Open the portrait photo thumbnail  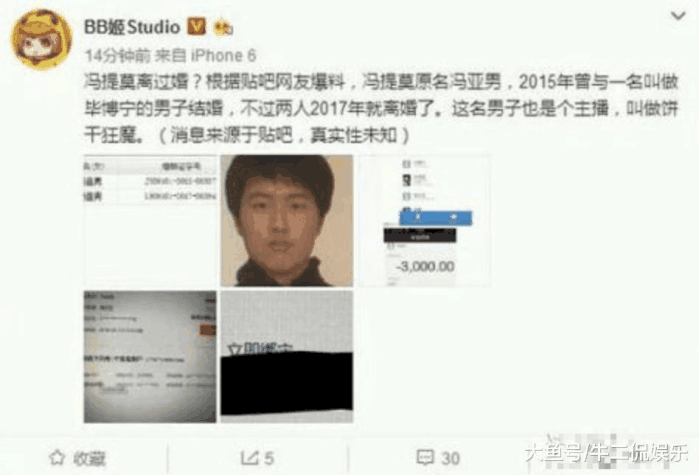(287, 221)
